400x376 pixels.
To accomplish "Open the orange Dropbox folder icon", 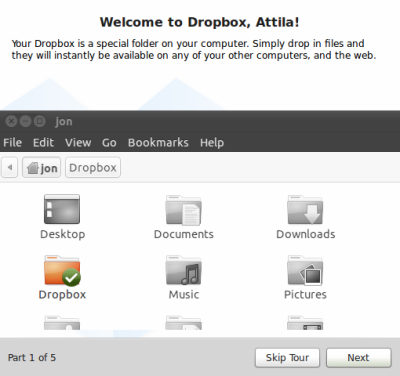I will [62, 270].
